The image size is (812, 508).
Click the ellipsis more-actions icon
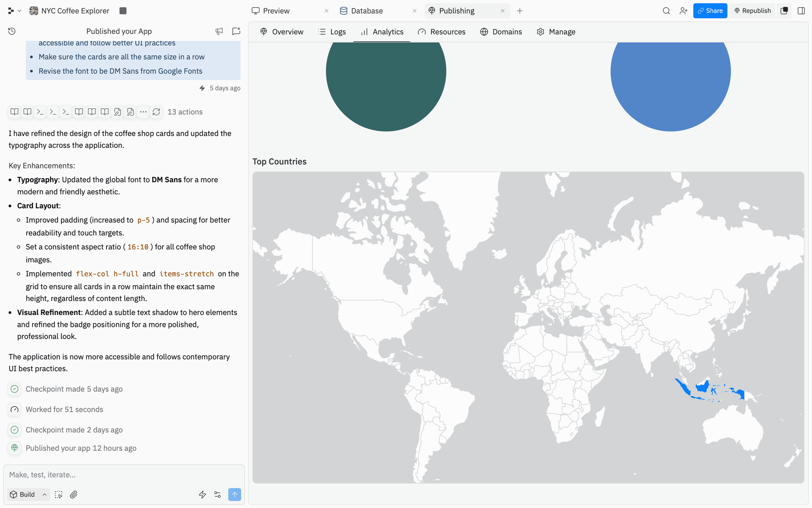click(143, 112)
